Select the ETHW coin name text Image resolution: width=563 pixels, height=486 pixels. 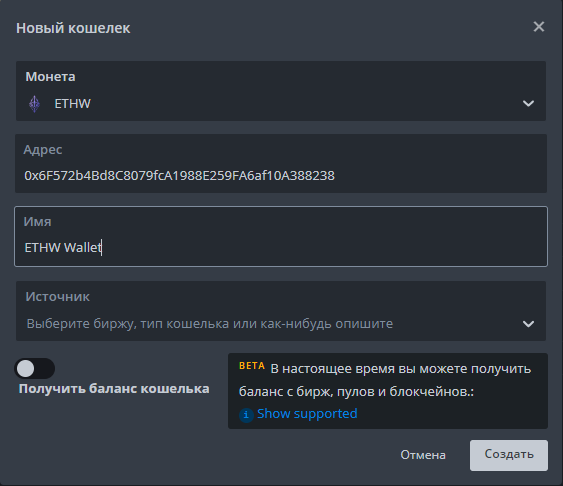pyautogui.click(x=73, y=104)
